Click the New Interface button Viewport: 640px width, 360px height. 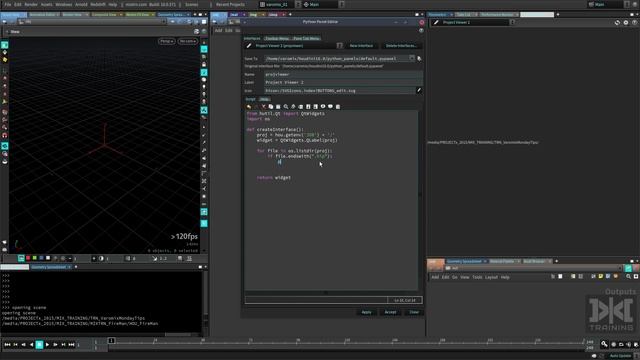point(361,46)
